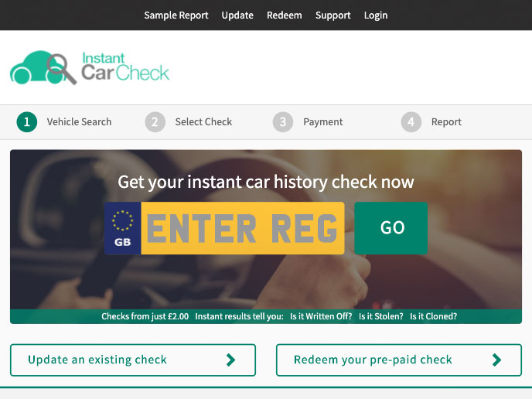Select step 3 circle for Payment
Image resolution: width=532 pixels, height=399 pixels.
[x=283, y=122]
